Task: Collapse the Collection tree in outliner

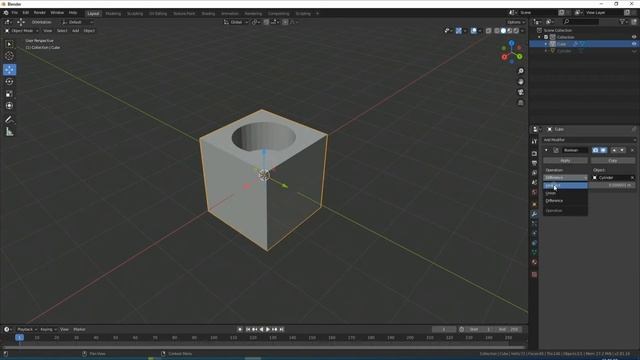Action: pos(539,37)
